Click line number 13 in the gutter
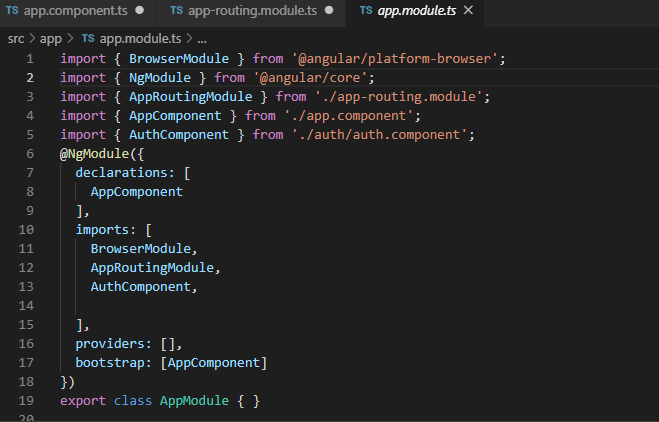659x422 pixels. point(26,287)
